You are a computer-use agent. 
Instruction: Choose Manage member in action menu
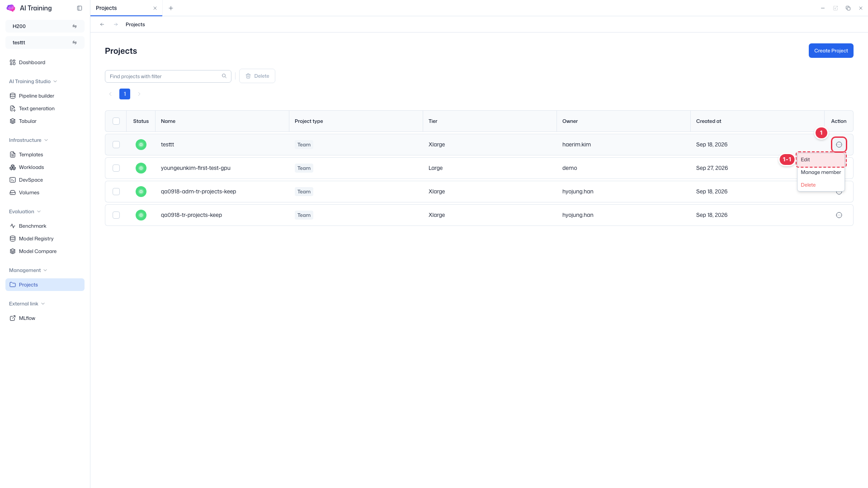[821, 172]
